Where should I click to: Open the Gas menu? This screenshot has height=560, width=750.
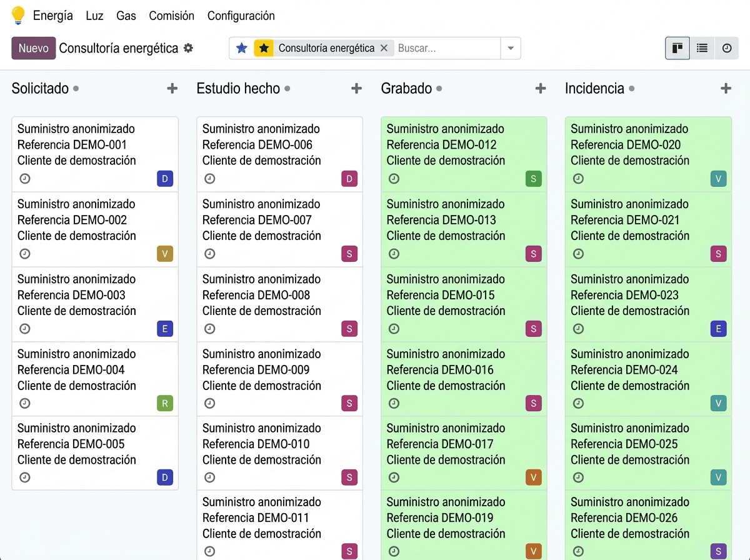(126, 16)
